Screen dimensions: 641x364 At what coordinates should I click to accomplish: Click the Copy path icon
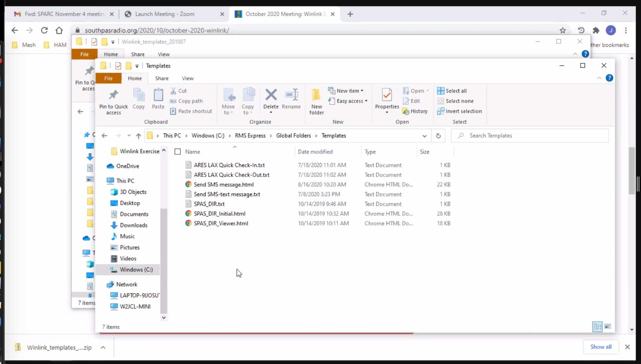click(186, 101)
